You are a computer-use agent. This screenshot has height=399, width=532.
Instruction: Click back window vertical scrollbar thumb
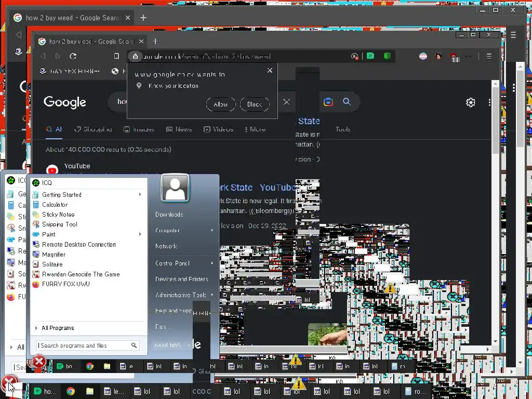pos(521,109)
